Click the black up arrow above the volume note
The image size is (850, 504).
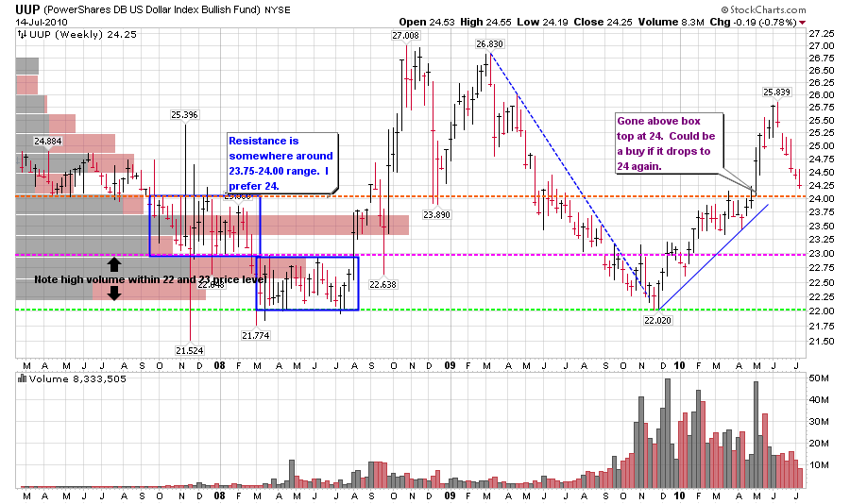[114, 264]
